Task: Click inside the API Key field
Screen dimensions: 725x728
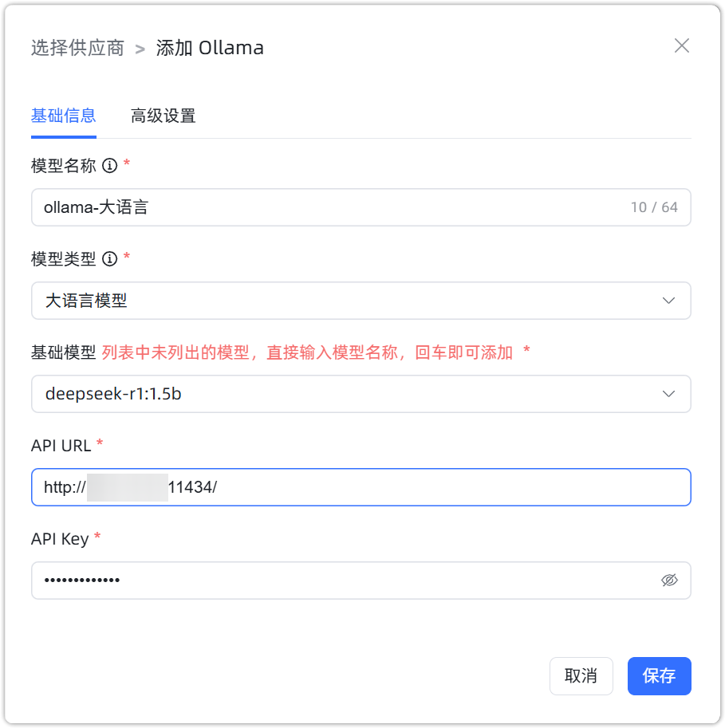Action: click(319, 580)
